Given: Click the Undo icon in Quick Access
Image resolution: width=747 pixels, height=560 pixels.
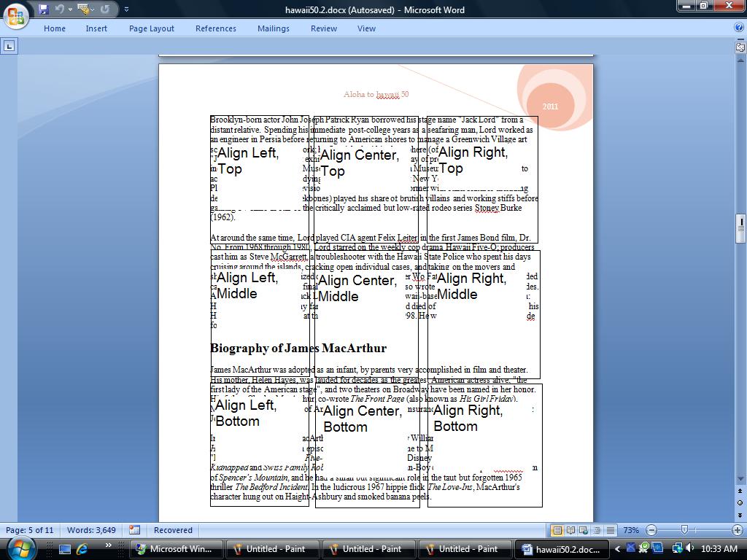Looking at the screenshot, I should coord(60,9).
